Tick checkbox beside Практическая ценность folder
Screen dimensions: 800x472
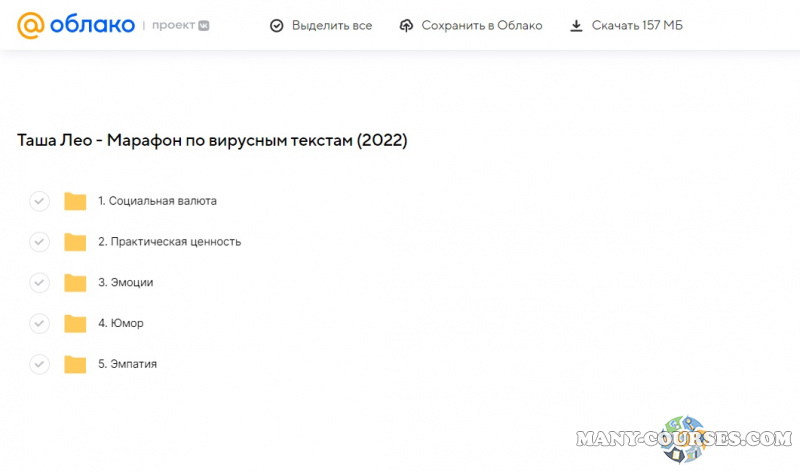coord(39,242)
